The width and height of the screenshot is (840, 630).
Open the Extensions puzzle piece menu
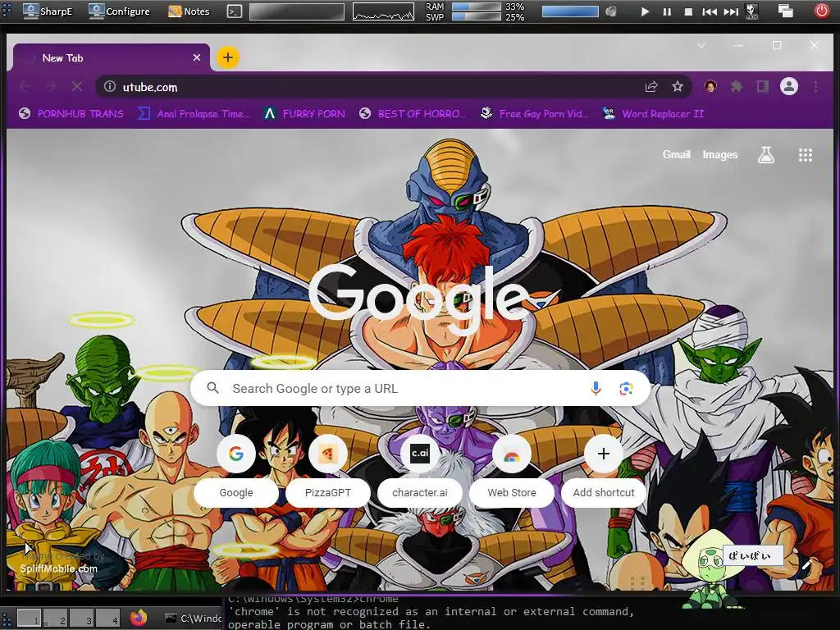coord(737,86)
